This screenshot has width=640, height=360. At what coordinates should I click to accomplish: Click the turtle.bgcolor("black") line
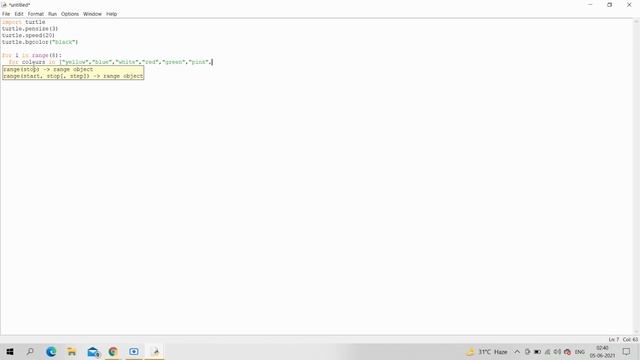pyautogui.click(x=40, y=42)
